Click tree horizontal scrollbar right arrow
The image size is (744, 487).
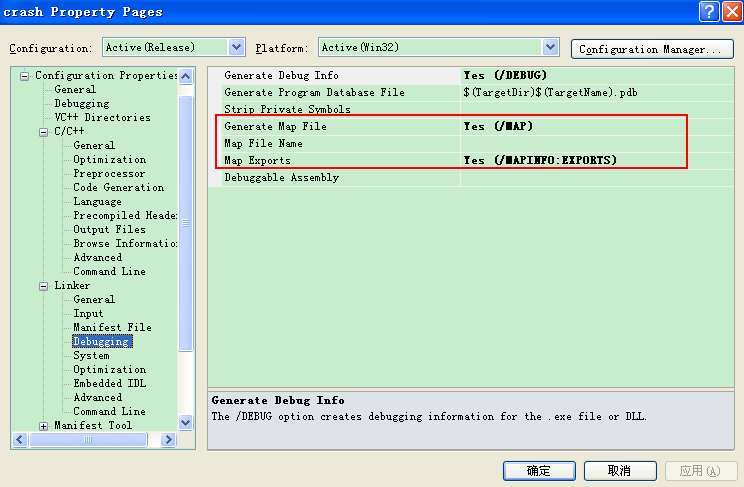click(168, 440)
